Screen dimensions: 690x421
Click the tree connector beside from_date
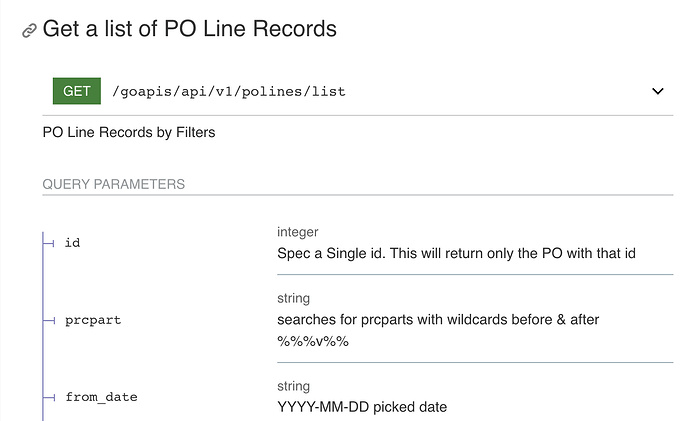point(49,397)
